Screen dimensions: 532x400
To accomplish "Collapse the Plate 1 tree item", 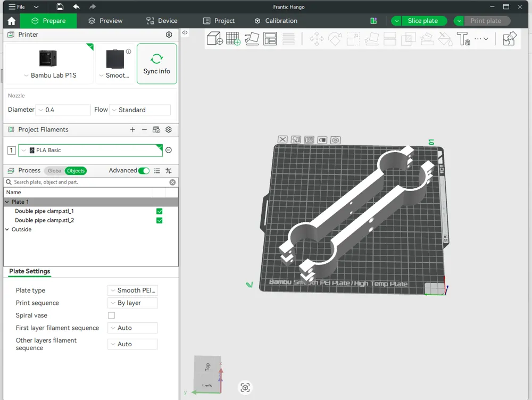I will [7, 202].
